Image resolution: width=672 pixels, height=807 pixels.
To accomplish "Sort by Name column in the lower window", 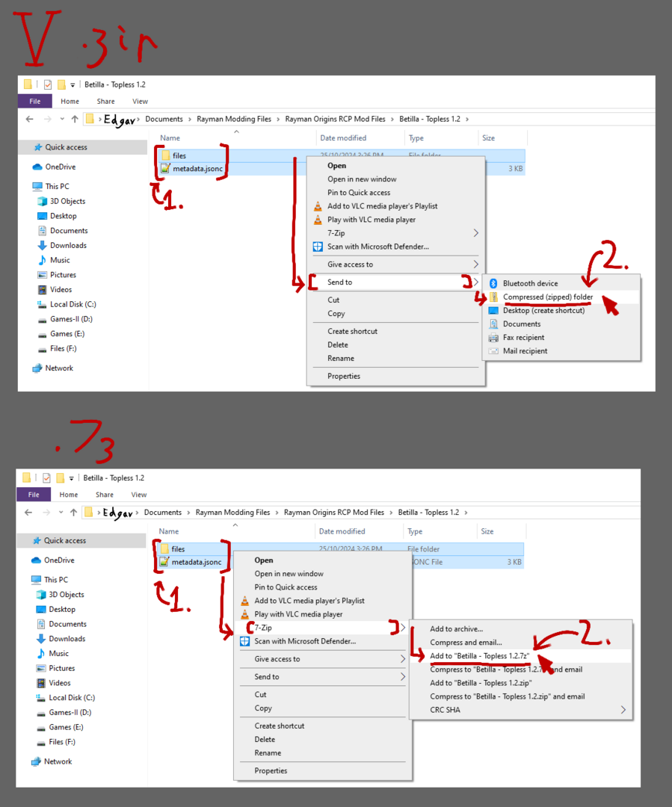I will (169, 531).
